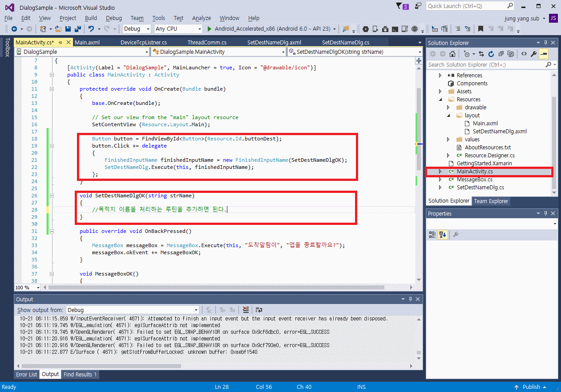Click the feedback icon in the title bar
This screenshot has width=561, height=392.
(418, 6)
